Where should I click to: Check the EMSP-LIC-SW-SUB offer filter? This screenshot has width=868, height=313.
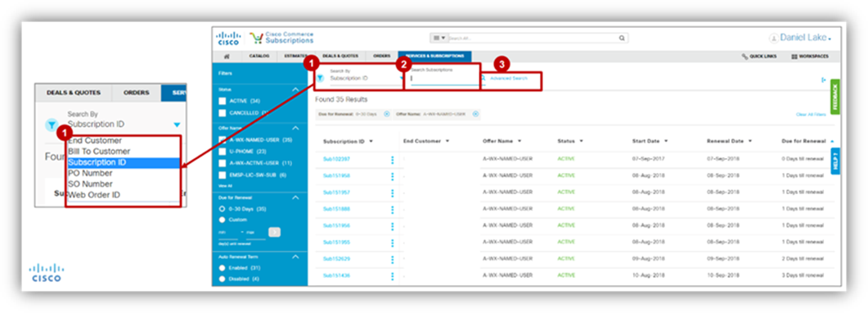click(222, 175)
